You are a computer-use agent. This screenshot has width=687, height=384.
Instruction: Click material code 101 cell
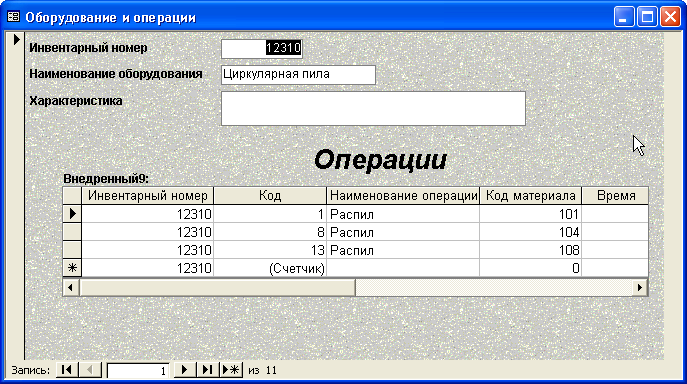click(x=531, y=214)
